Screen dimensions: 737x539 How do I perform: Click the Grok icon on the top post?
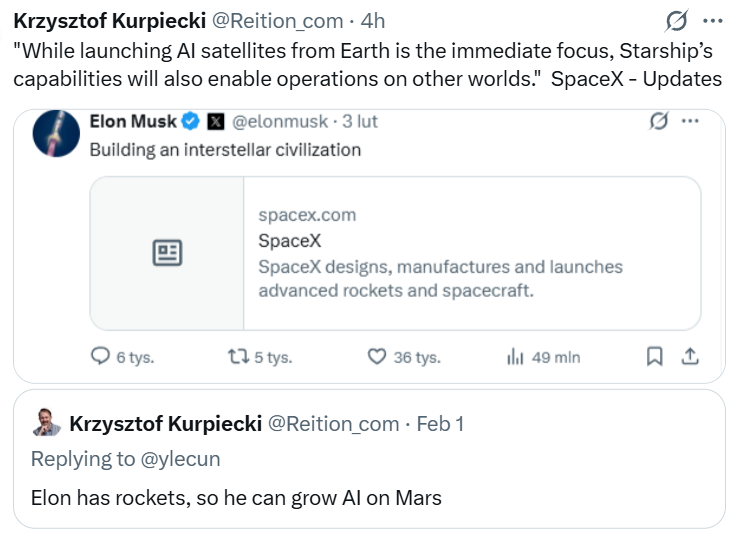(677, 21)
